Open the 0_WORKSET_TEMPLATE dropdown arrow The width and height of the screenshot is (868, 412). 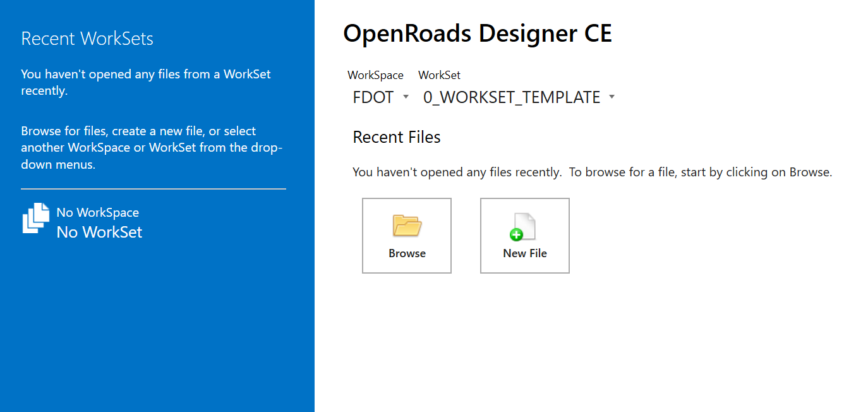click(612, 97)
